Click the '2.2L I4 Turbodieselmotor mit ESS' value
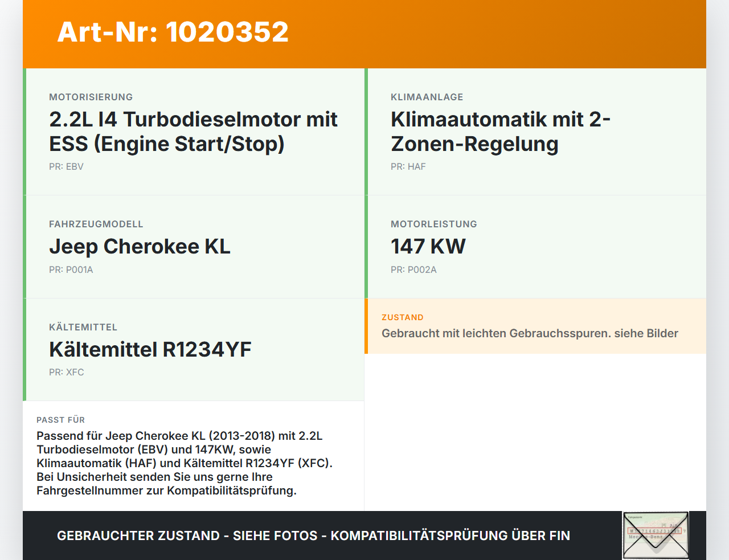The image size is (729, 560). tap(193, 132)
